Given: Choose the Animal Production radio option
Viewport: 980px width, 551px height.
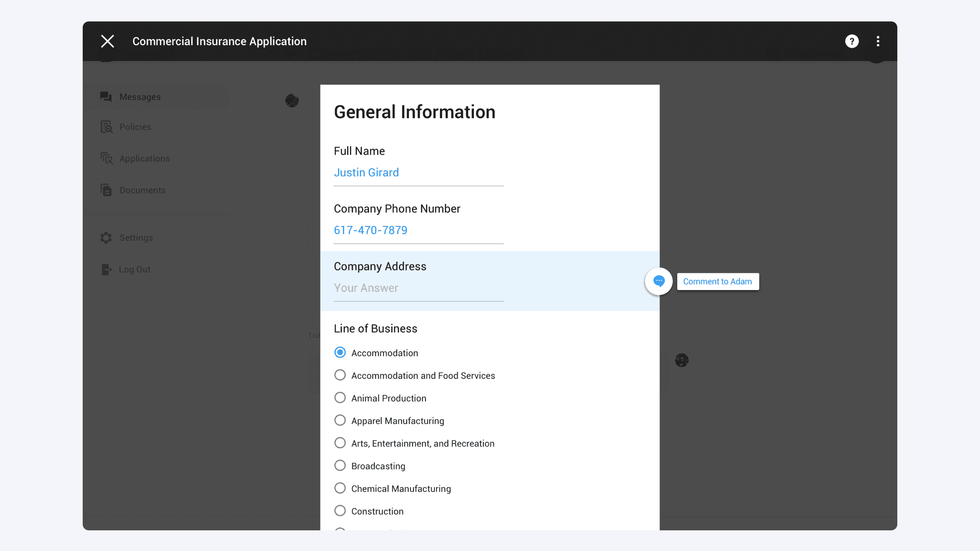Looking at the screenshot, I should (x=340, y=398).
